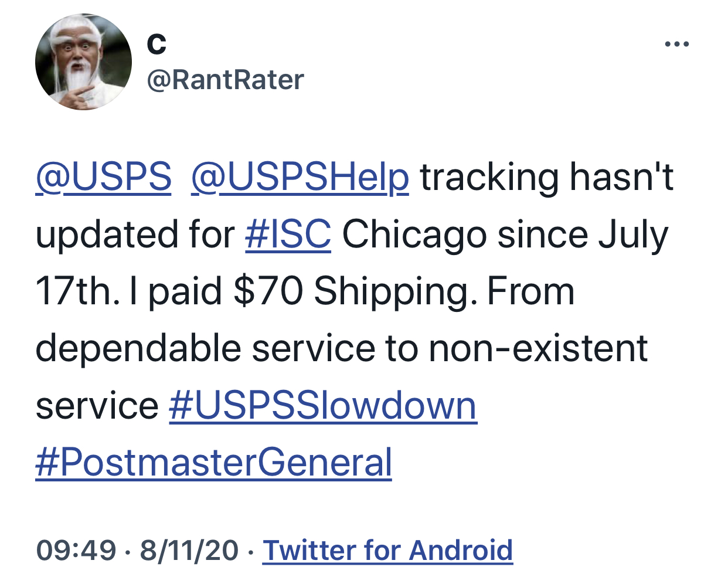
Task: Open the three-dot more options menu
Action: coord(677,44)
